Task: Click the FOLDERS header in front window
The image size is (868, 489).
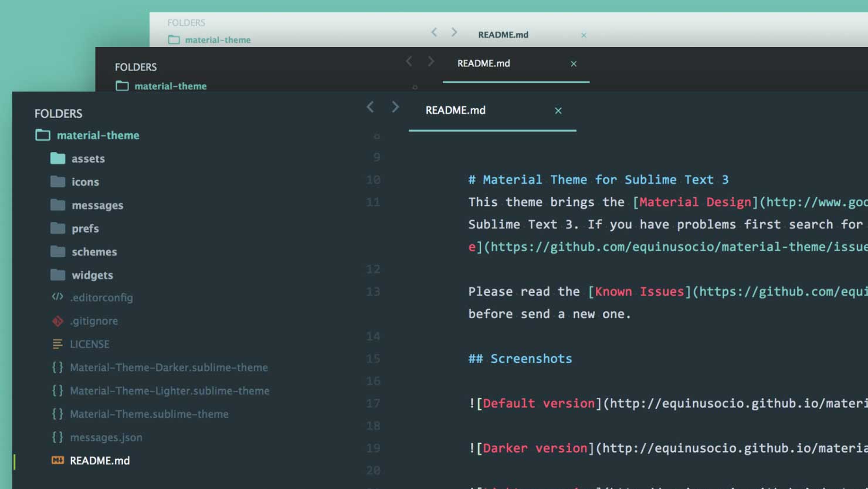Action: (58, 113)
